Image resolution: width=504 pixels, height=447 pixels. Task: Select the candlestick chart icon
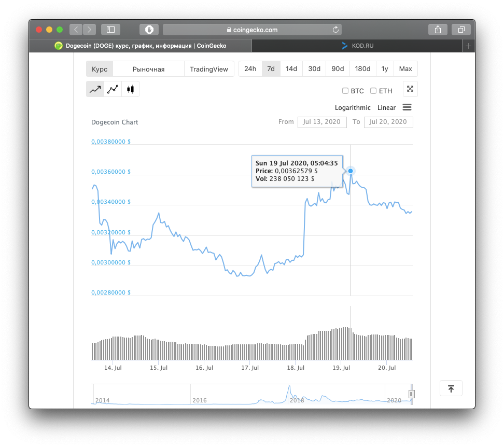[130, 89]
